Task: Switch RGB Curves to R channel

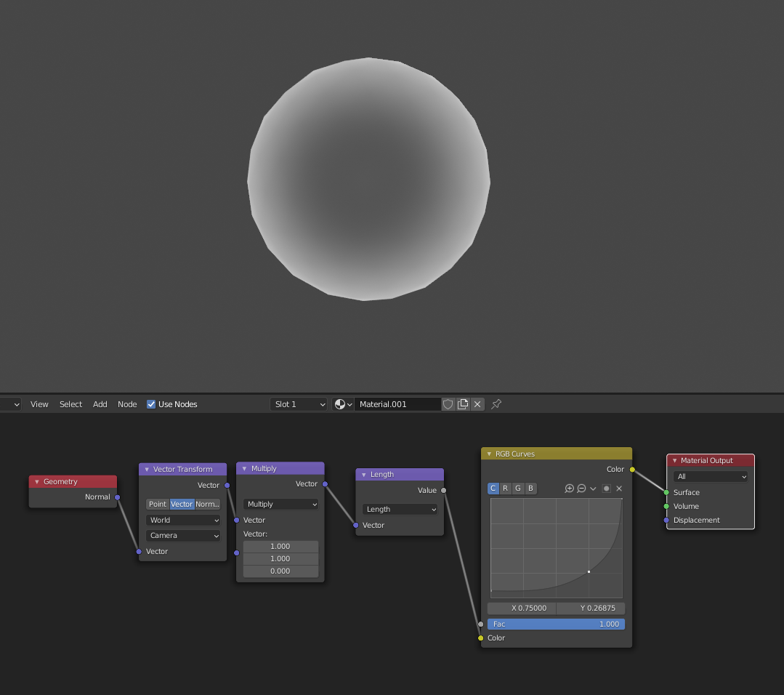Action: pyautogui.click(x=506, y=489)
